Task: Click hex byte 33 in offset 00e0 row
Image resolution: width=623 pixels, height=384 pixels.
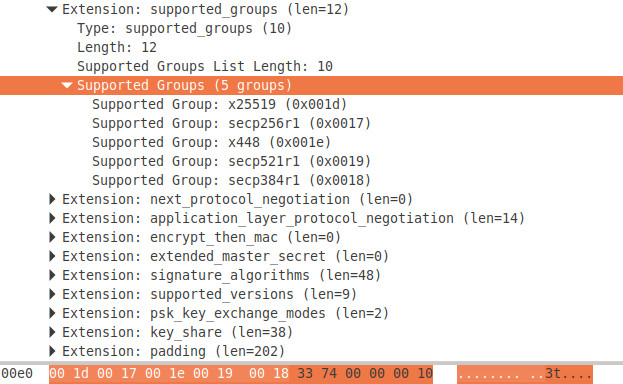Action: (305, 374)
